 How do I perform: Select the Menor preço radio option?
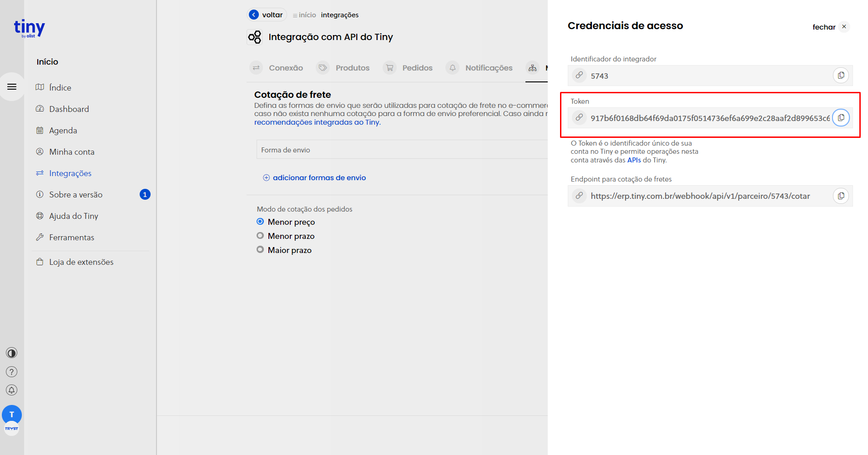[260, 222]
